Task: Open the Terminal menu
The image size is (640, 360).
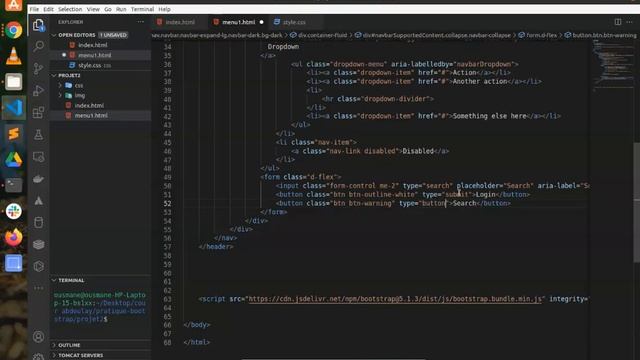Action: 142,9
